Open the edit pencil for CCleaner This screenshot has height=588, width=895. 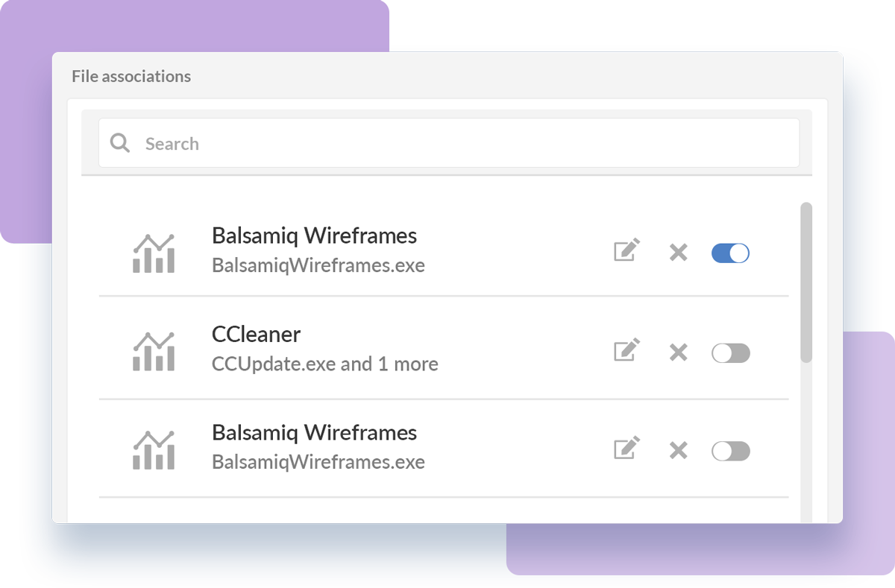click(626, 350)
